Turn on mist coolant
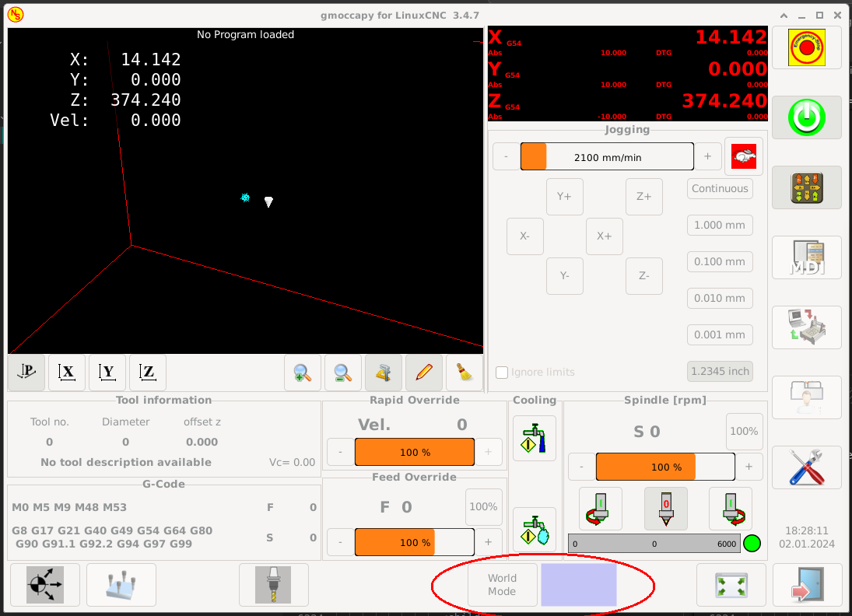The height and width of the screenshot is (616, 852). coord(534,530)
